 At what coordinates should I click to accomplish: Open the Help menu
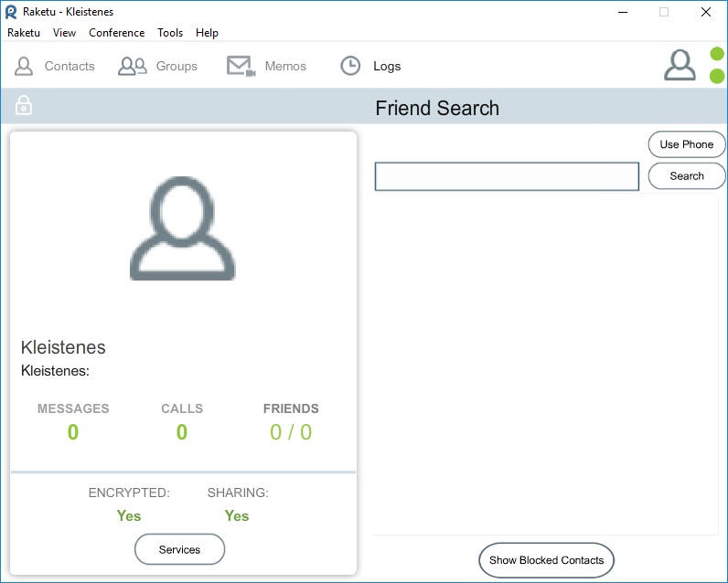[207, 33]
